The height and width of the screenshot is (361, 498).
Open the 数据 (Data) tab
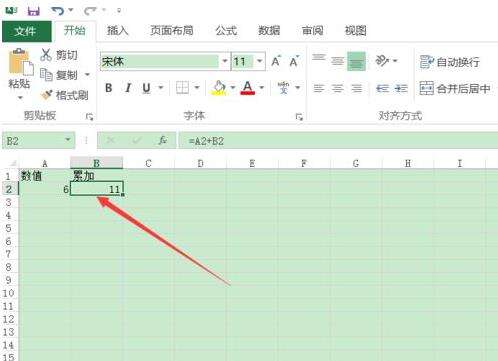(x=269, y=31)
